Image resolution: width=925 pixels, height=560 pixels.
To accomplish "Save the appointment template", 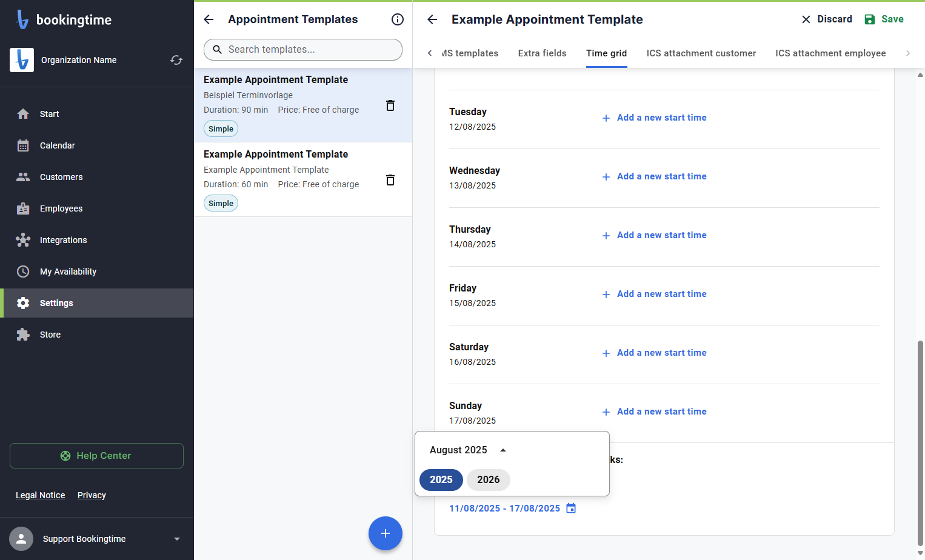I will 884,19.
